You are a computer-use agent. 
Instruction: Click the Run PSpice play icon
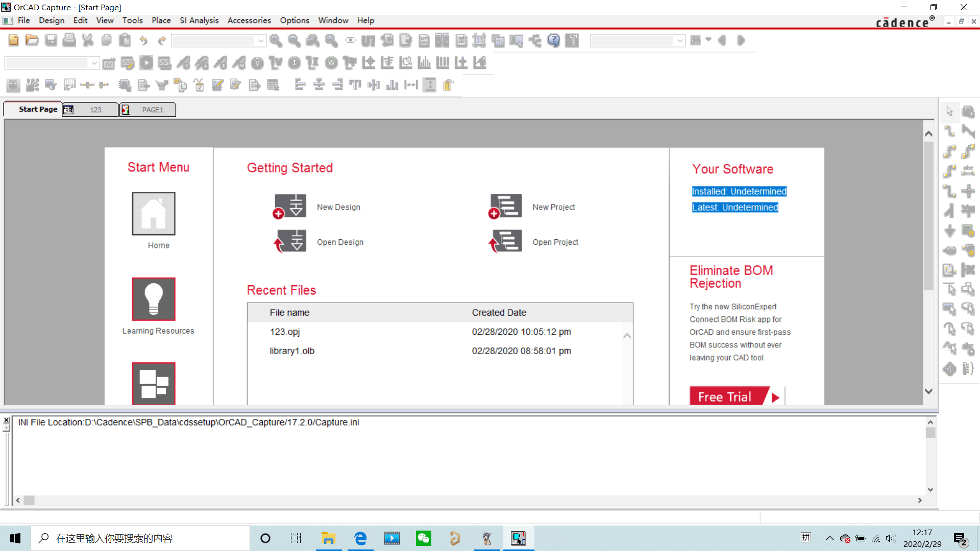[x=146, y=63]
